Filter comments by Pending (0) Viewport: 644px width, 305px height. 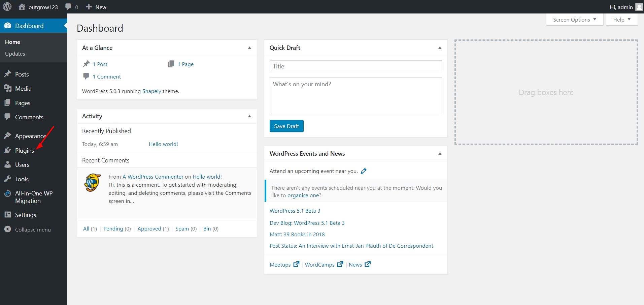coord(117,228)
